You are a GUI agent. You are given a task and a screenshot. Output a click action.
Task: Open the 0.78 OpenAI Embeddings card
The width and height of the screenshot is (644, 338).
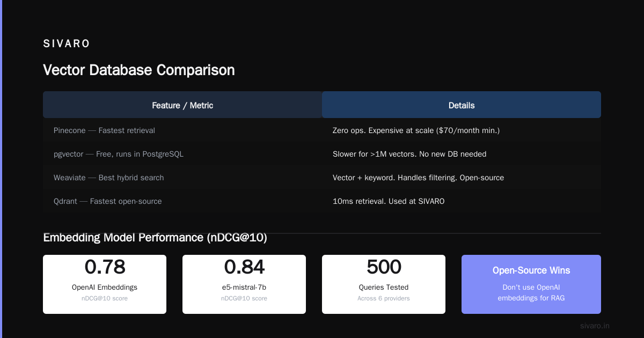pyautogui.click(x=105, y=284)
